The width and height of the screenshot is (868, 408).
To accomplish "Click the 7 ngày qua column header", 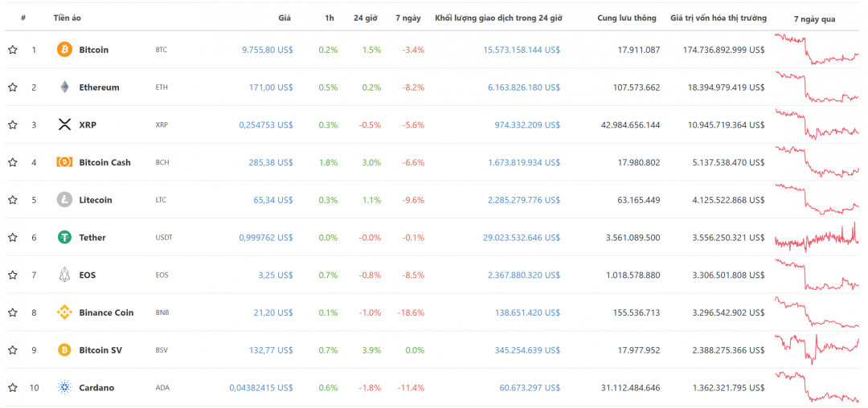I will (x=814, y=18).
